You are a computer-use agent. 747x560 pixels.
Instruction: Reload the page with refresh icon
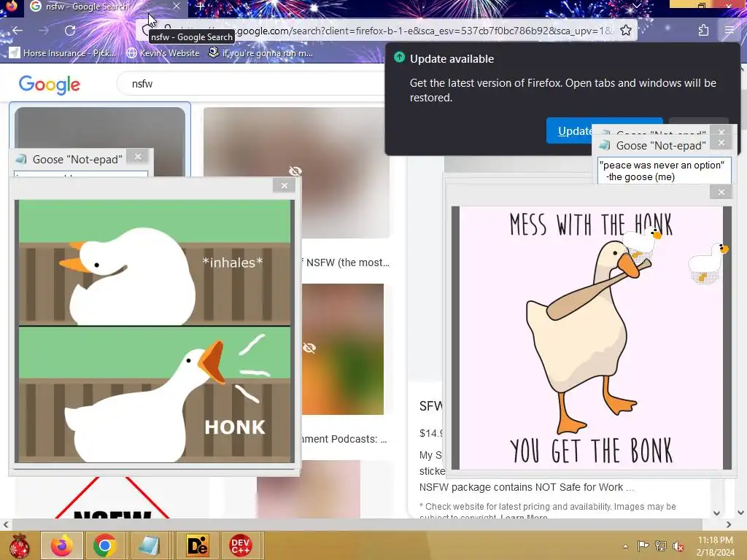point(70,31)
